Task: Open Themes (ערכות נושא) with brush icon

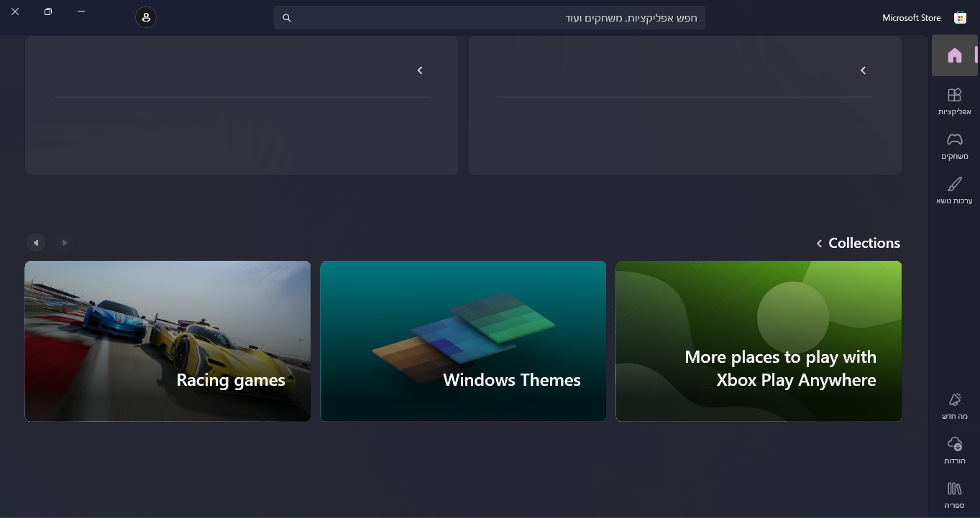Action: tap(954, 190)
